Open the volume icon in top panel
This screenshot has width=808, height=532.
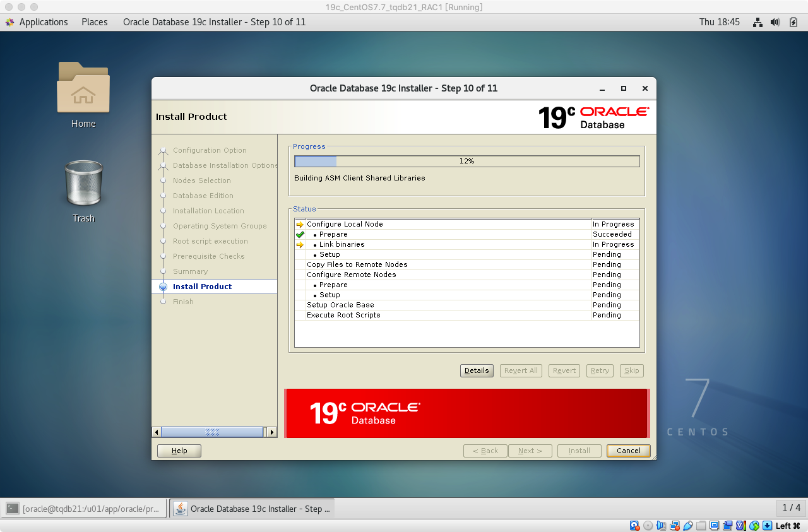tap(776, 22)
